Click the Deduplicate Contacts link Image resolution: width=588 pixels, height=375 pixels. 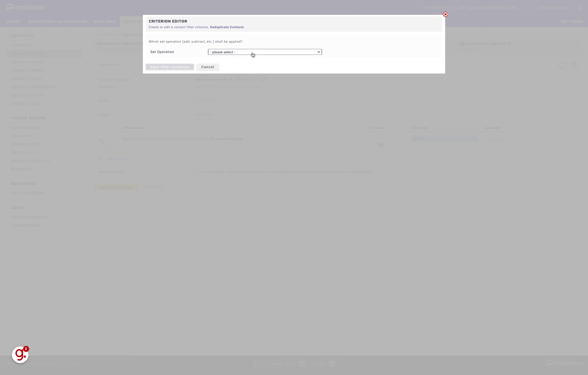pos(227,27)
